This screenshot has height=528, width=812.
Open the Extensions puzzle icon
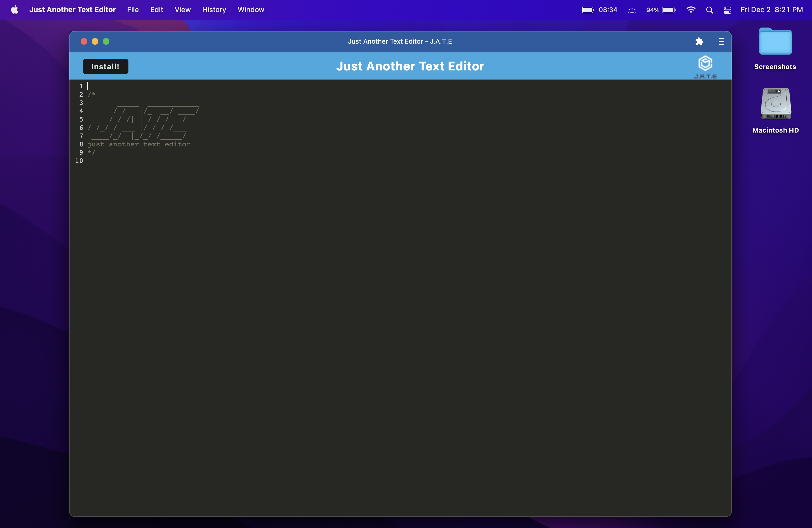[699, 41]
